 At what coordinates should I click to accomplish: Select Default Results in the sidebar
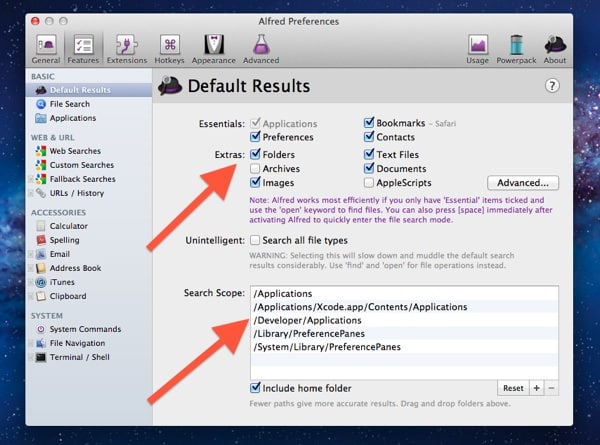pos(89,90)
